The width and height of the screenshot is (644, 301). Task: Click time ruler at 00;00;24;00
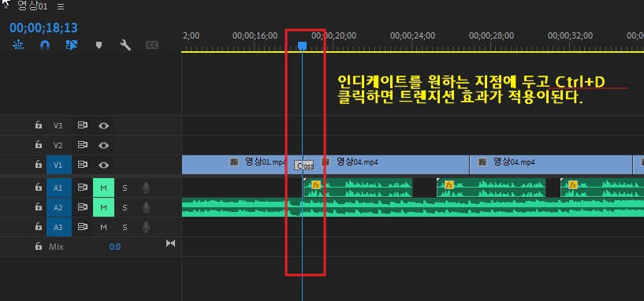pos(412,35)
